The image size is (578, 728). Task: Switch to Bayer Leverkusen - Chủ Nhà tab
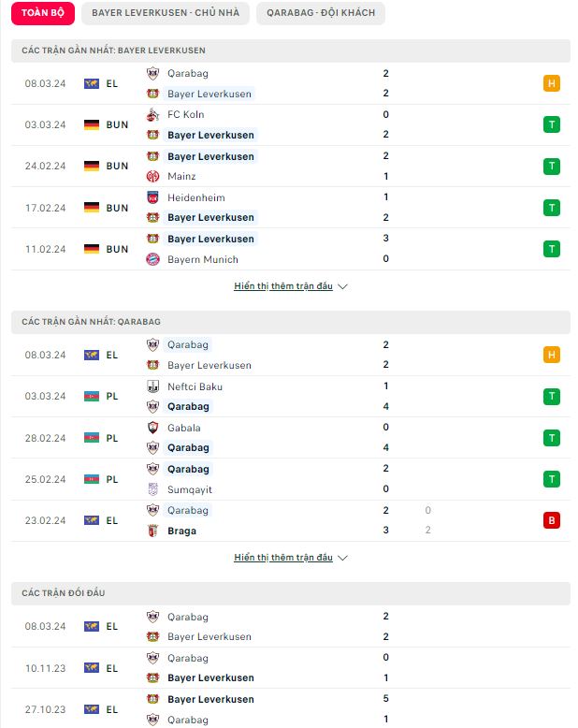166,13
